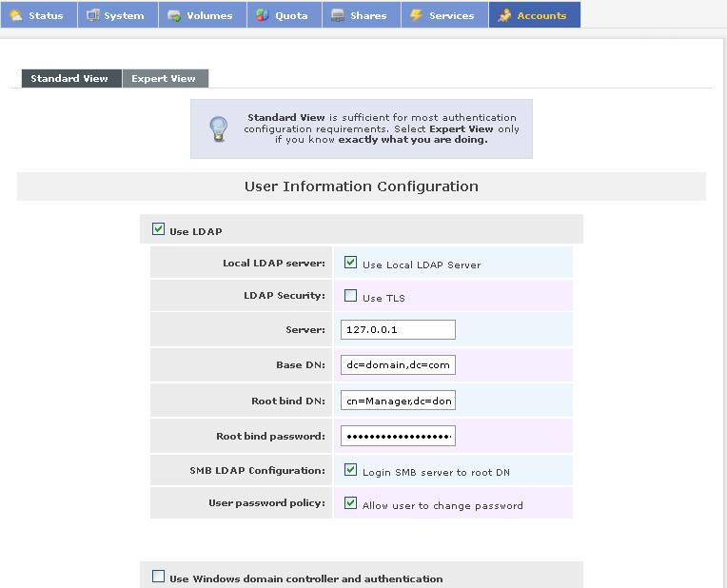Toggle Use Local LDAP Server checkbox
727x588 pixels.
click(350, 263)
